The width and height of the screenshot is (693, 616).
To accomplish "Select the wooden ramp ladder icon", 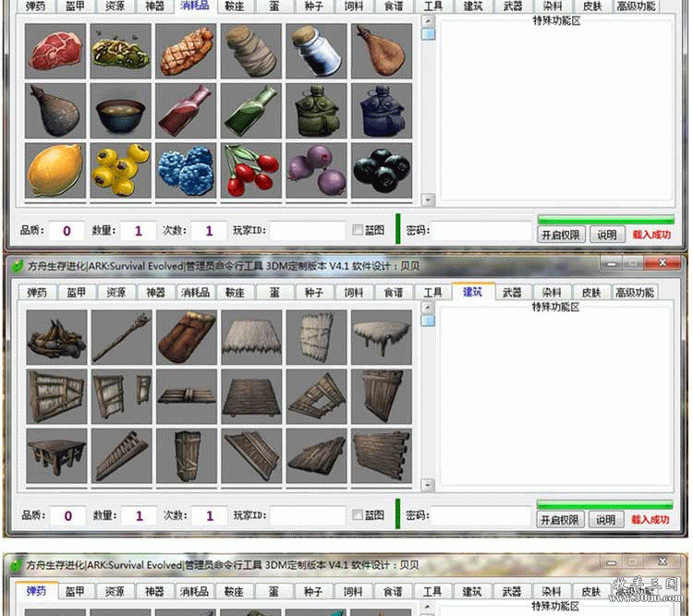I will pos(122,455).
